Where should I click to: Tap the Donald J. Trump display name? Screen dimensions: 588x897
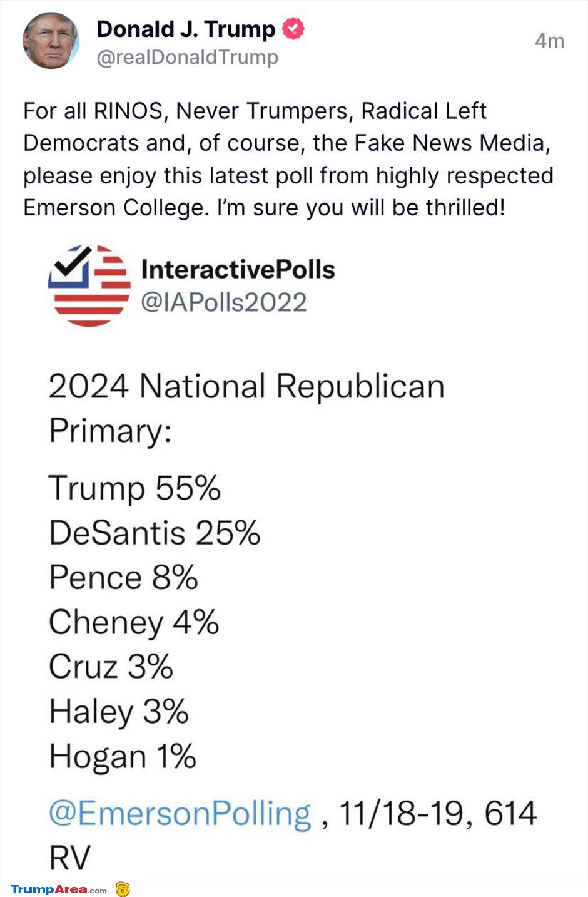[186, 29]
